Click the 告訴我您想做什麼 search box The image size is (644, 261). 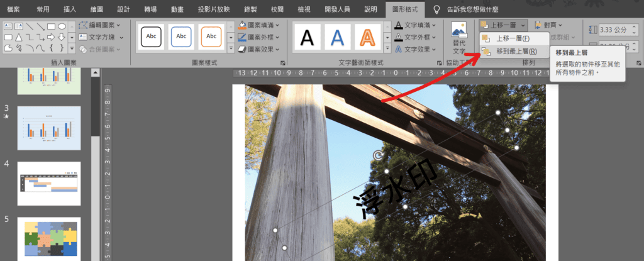pyautogui.click(x=472, y=9)
